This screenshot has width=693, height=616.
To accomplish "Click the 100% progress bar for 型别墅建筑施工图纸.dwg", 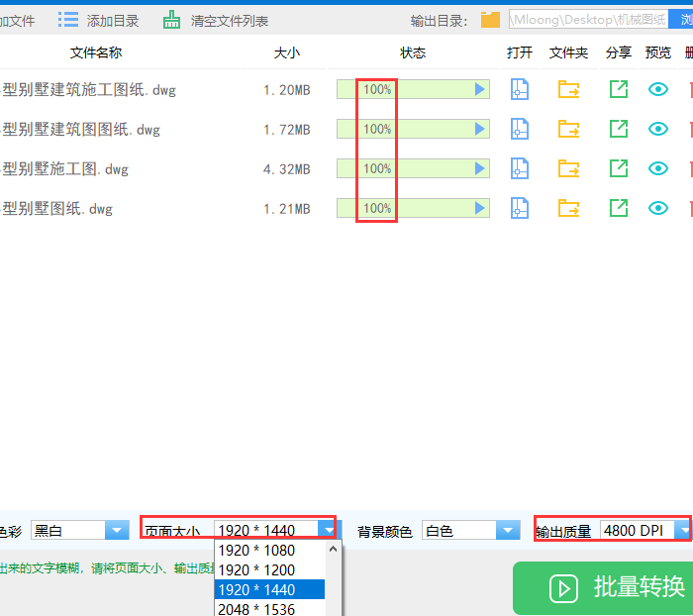I will 413,89.
